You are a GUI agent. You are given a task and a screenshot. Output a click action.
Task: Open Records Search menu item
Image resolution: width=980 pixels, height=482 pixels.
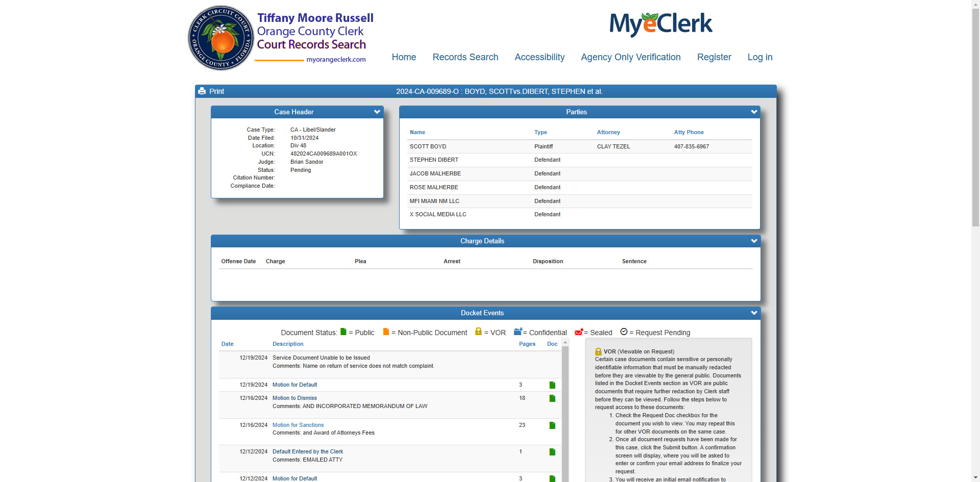(465, 57)
